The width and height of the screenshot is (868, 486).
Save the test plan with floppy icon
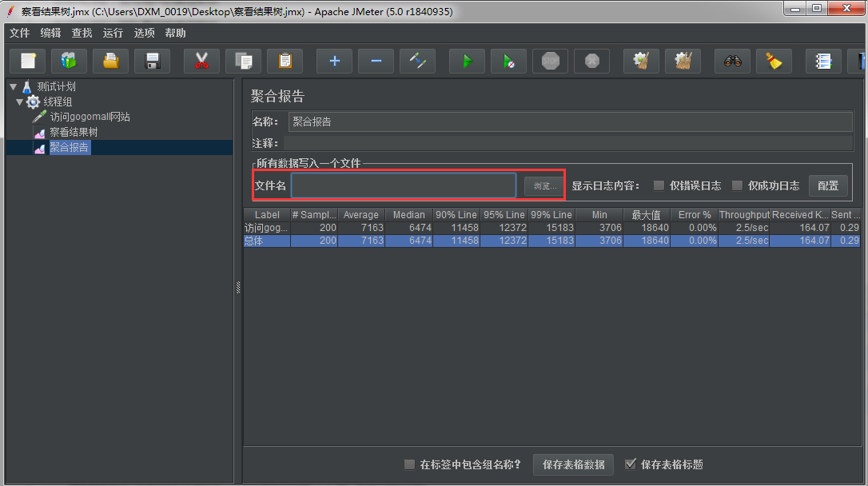[152, 61]
